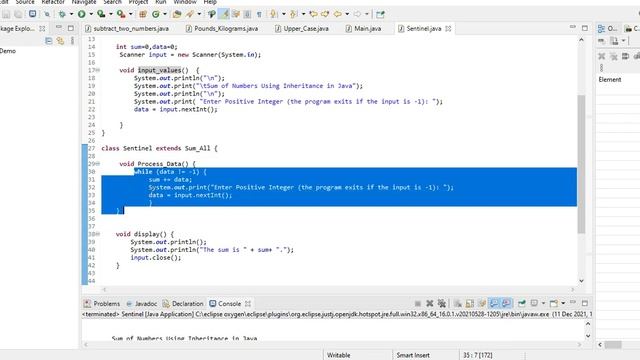Click Remove All Terminated Launches icon

442,303
